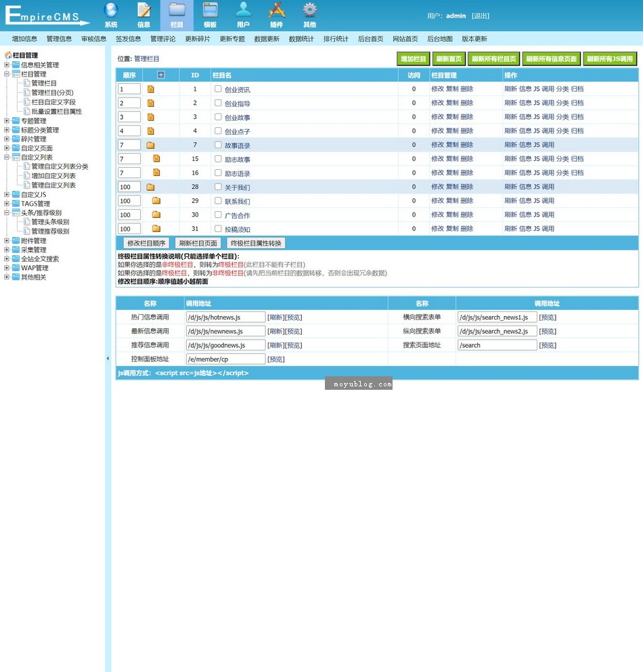Check the box for 创业资讯
Image resolution: width=643 pixels, height=672 pixels.
(218, 89)
